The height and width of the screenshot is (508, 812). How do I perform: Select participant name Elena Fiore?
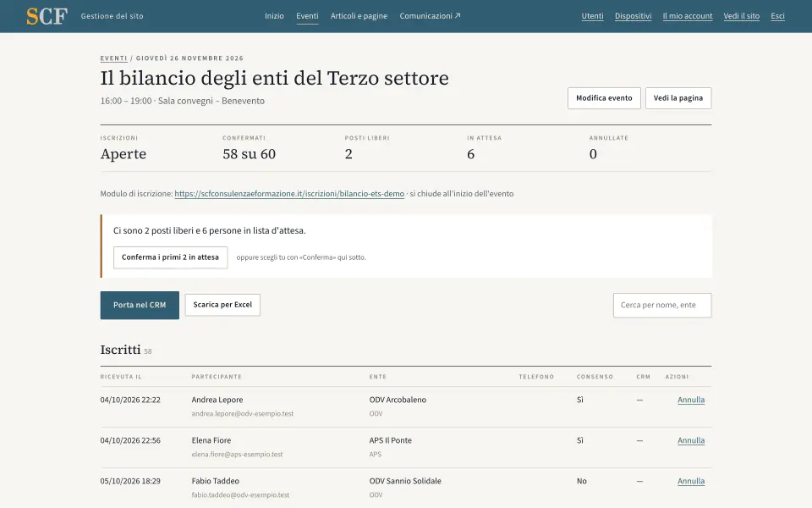click(211, 440)
